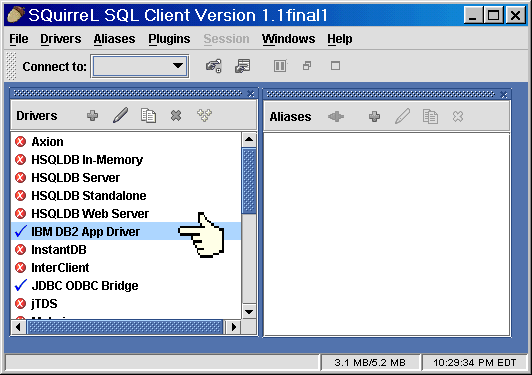532x375 pixels.
Task: Maximize the SQuirreL SQL Client window
Action: 494,16
